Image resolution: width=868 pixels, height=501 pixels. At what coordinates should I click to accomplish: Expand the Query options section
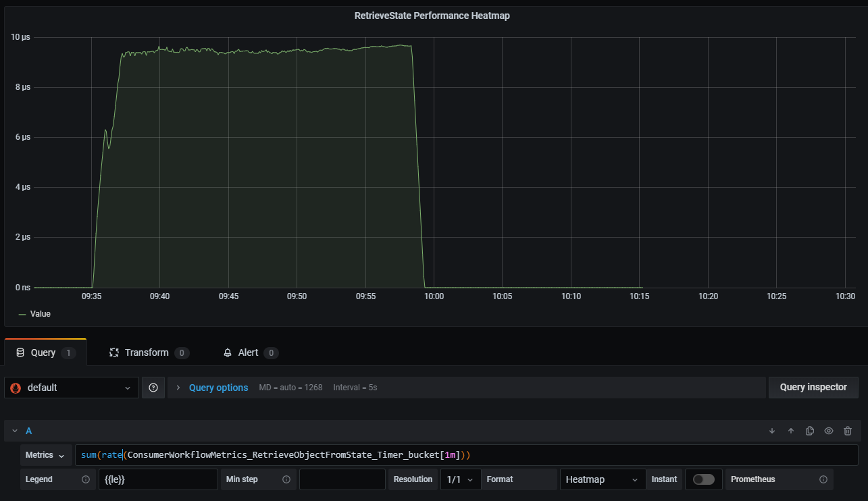tap(218, 387)
